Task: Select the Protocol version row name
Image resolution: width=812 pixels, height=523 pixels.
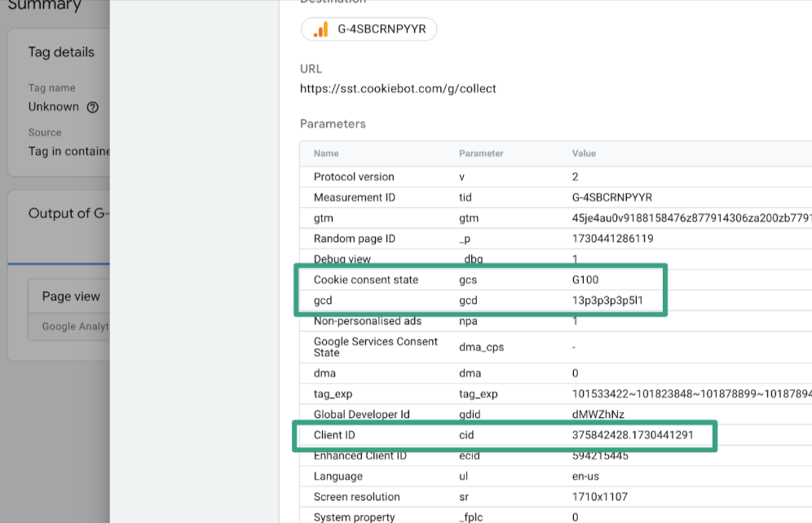Action: [354, 177]
